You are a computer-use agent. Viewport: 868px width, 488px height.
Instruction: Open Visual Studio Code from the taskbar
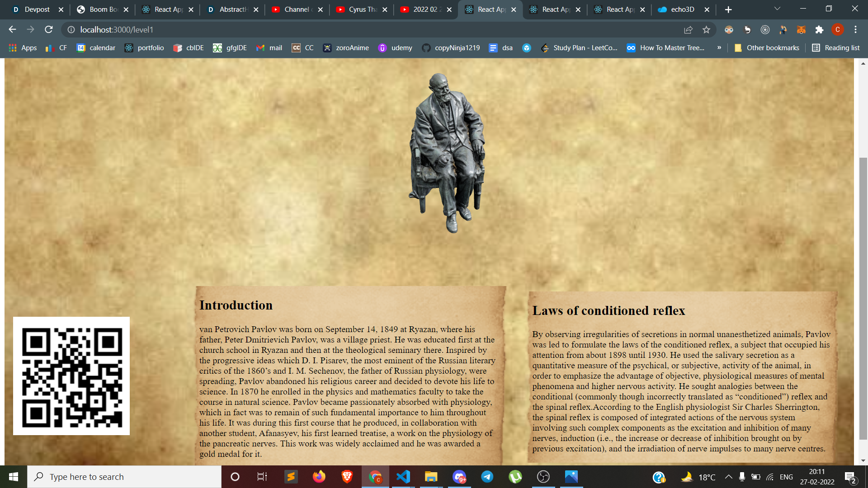click(x=403, y=477)
